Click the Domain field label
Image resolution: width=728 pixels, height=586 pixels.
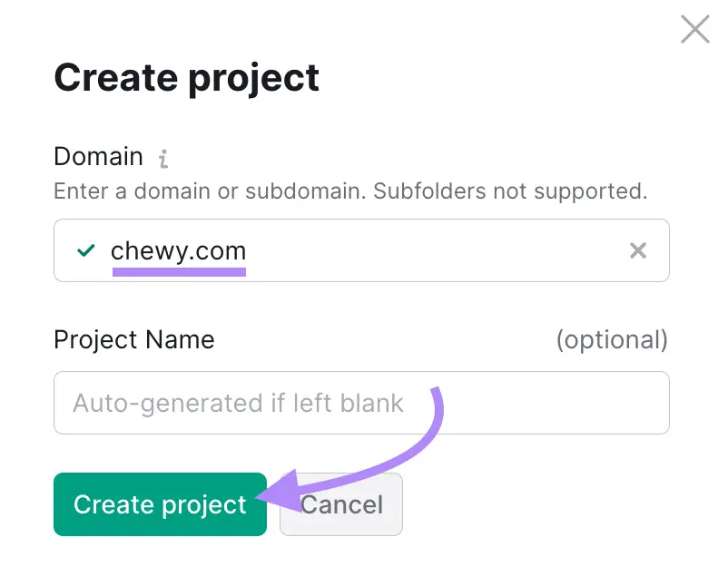click(x=98, y=157)
